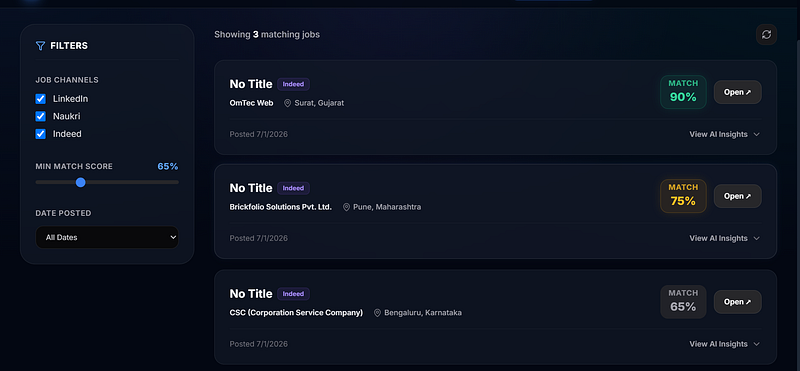This screenshot has height=371, width=800.
Task: Click location pin icon beside Surat, Gujarat
Action: (x=287, y=103)
